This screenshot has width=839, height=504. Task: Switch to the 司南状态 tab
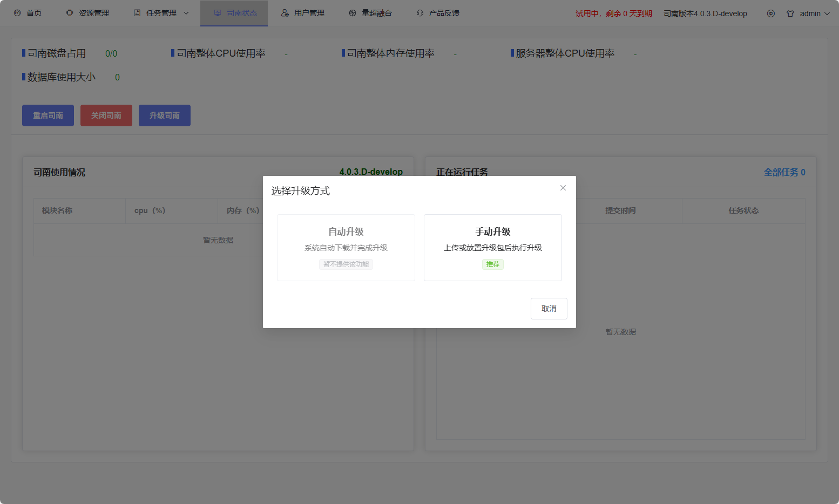(x=234, y=13)
